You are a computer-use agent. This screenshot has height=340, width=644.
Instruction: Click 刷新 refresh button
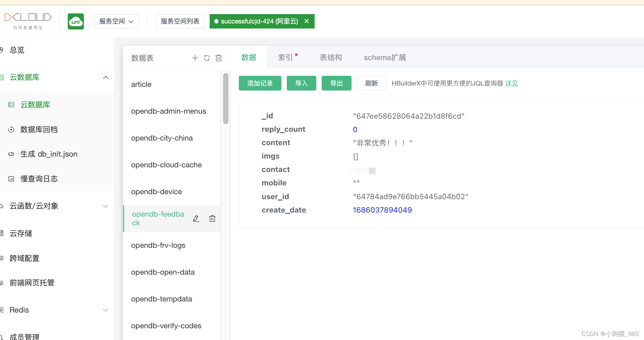coord(372,83)
